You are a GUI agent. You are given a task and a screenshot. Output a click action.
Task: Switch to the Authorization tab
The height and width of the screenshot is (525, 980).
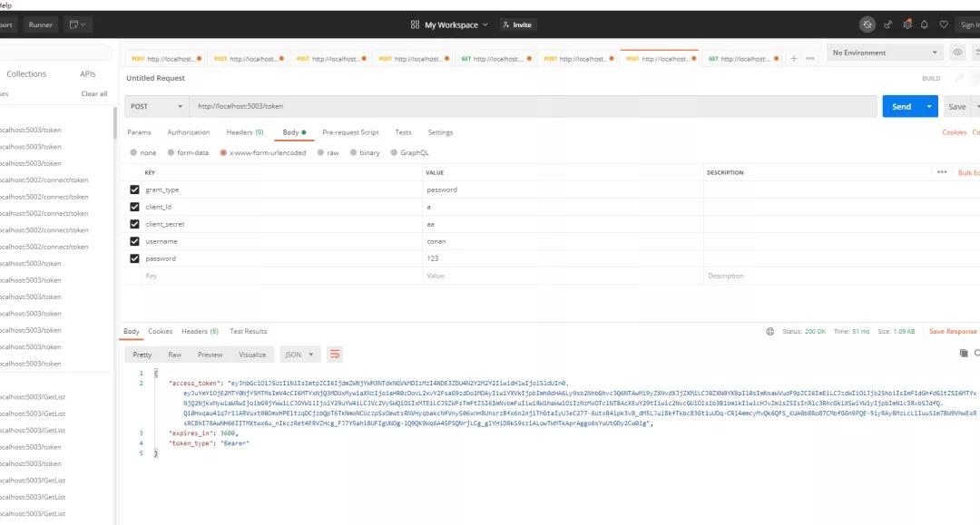188,132
